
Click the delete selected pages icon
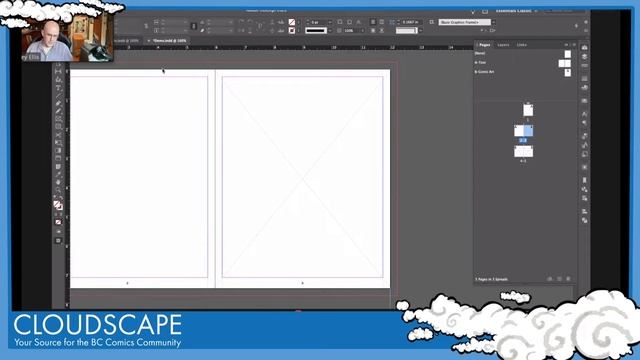[x=568, y=279]
